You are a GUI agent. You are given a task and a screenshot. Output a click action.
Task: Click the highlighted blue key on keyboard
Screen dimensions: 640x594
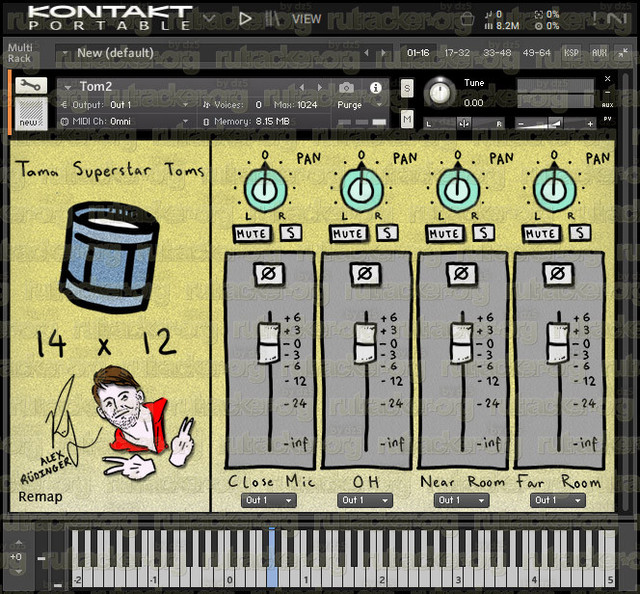point(272,557)
